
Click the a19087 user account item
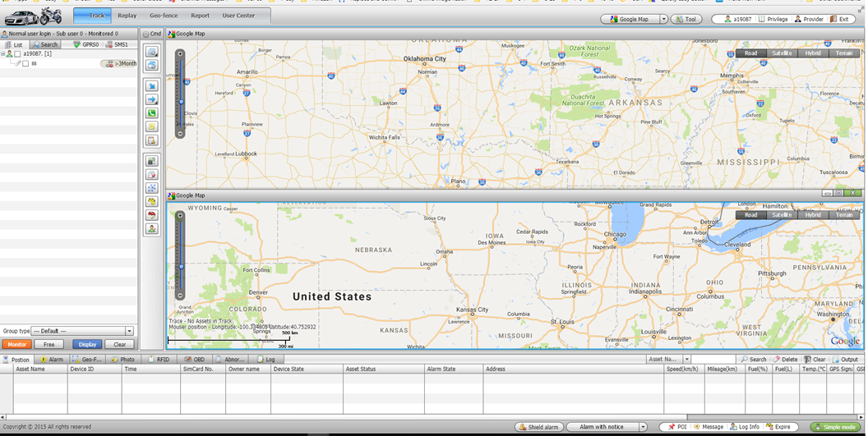(x=738, y=19)
